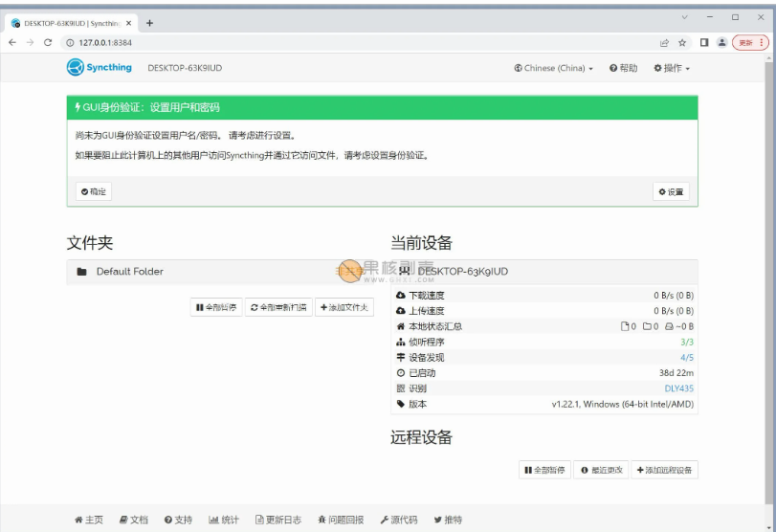Click the Syncthing logo in the header
Screen dimensions: 776x532
(100, 67)
